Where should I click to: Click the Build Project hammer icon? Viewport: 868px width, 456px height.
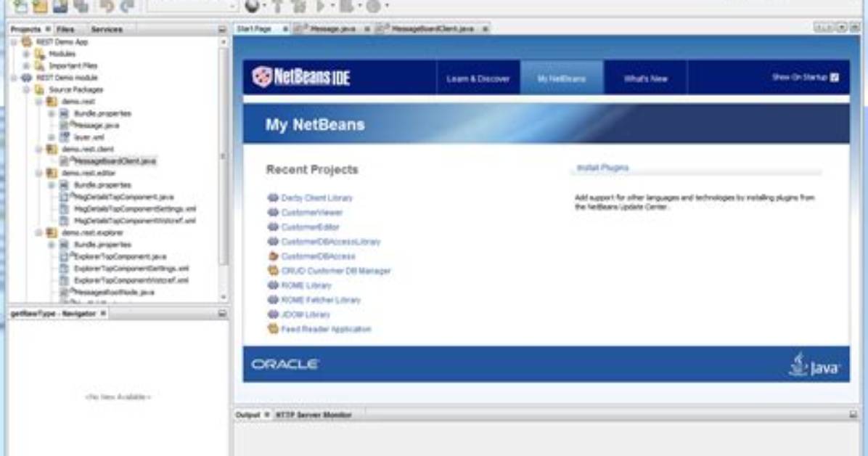tap(278, 6)
